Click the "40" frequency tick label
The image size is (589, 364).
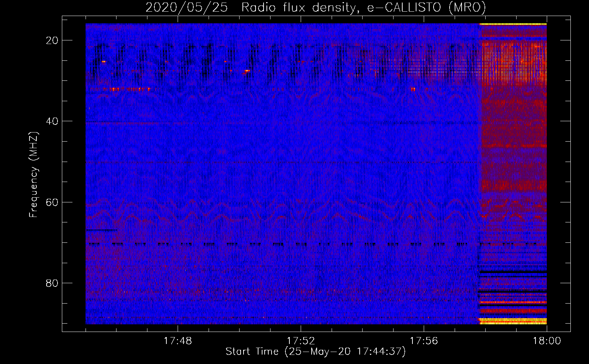pyautogui.click(x=52, y=121)
